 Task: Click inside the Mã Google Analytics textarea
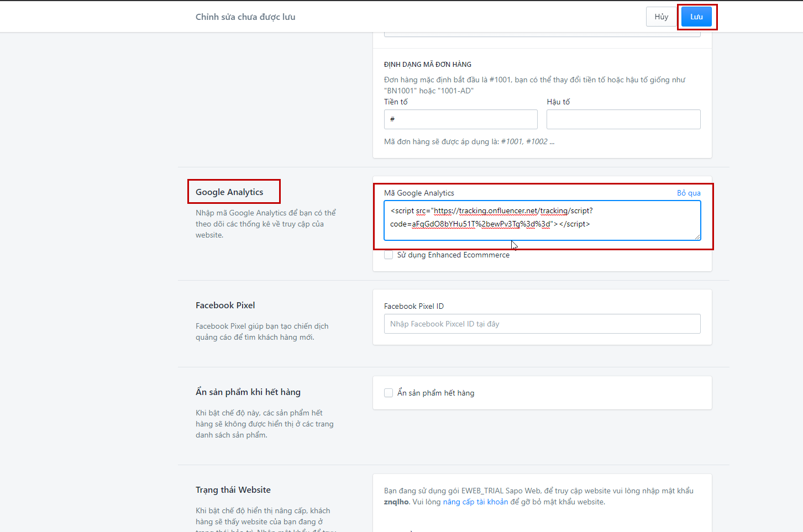click(x=542, y=220)
